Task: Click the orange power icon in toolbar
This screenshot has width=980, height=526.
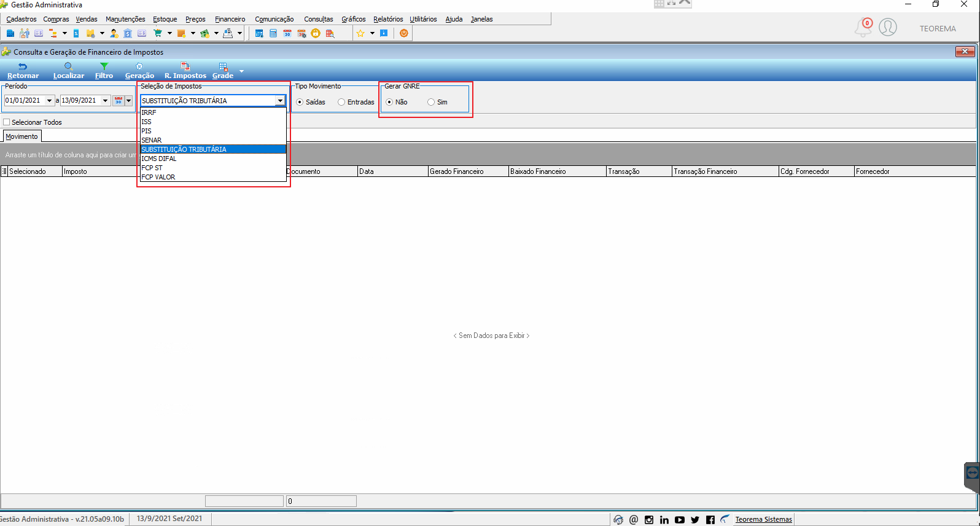Action: click(403, 33)
